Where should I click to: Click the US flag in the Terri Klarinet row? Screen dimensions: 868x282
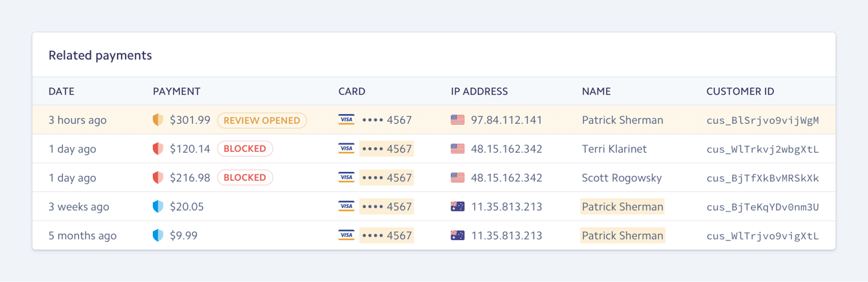(x=457, y=149)
